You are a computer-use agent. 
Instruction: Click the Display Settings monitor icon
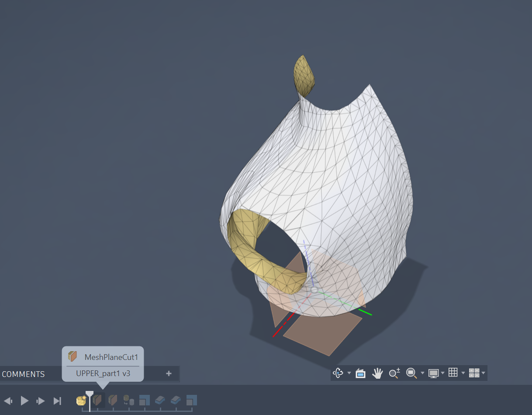(433, 373)
